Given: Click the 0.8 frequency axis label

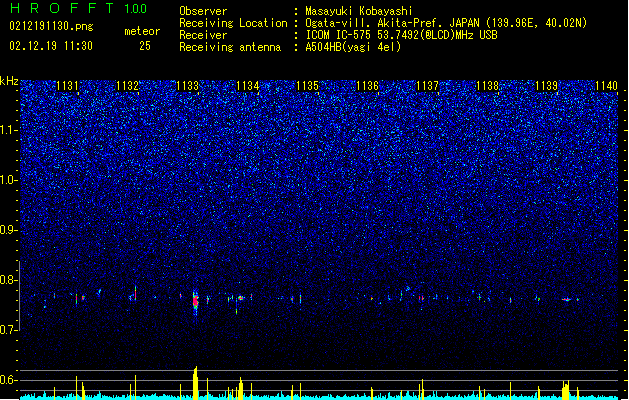Looking at the screenshot, I should coord(9,280).
